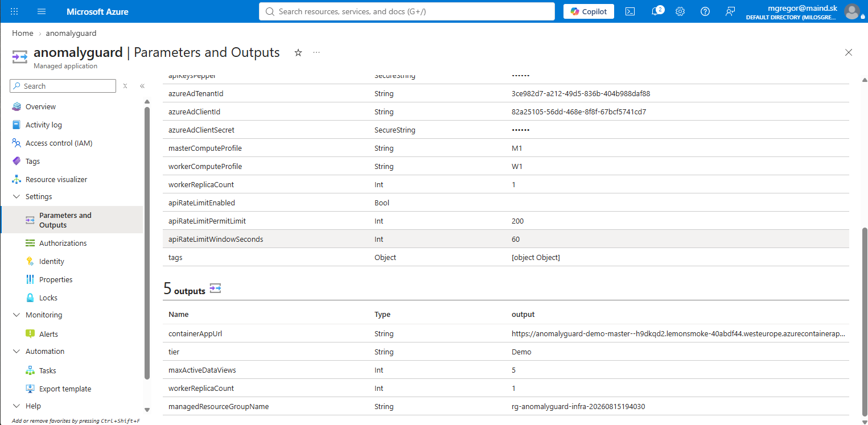Open Overview in the sidebar
This screenshot has width=868, height=425.
coord(40,106)
